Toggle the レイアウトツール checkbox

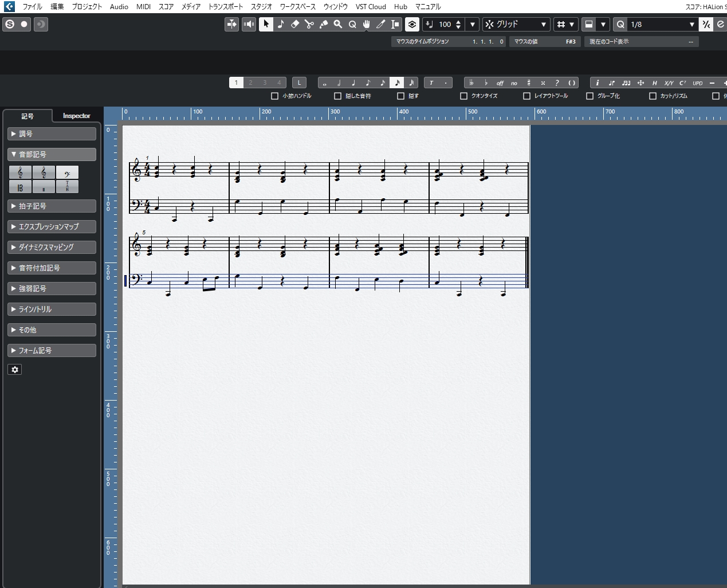[527, 96]
